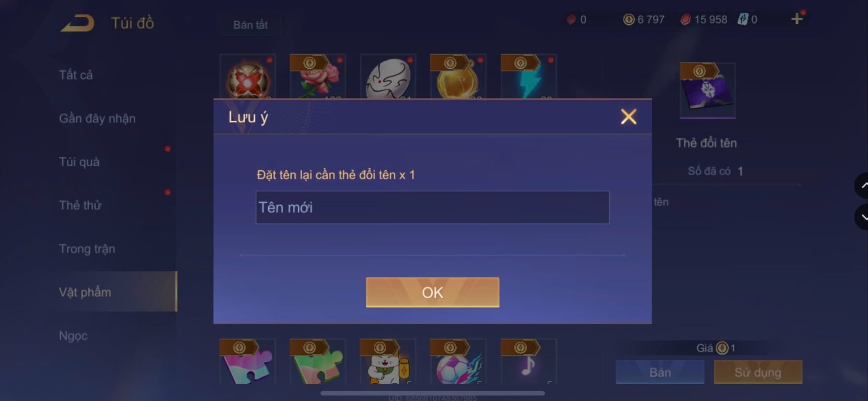Tap the back arrow beside Túi đồ
The width and height of the screenshot is (868, 401).
78,23
